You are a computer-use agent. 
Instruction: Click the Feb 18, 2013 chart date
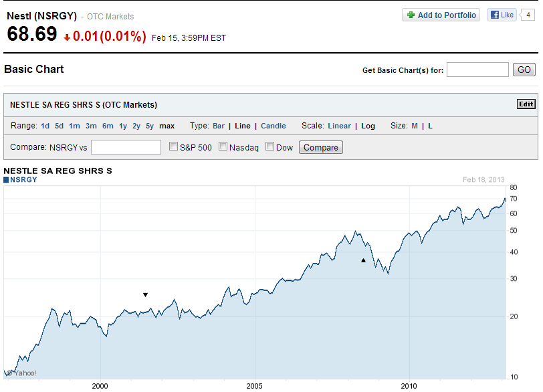click(483, 180)
